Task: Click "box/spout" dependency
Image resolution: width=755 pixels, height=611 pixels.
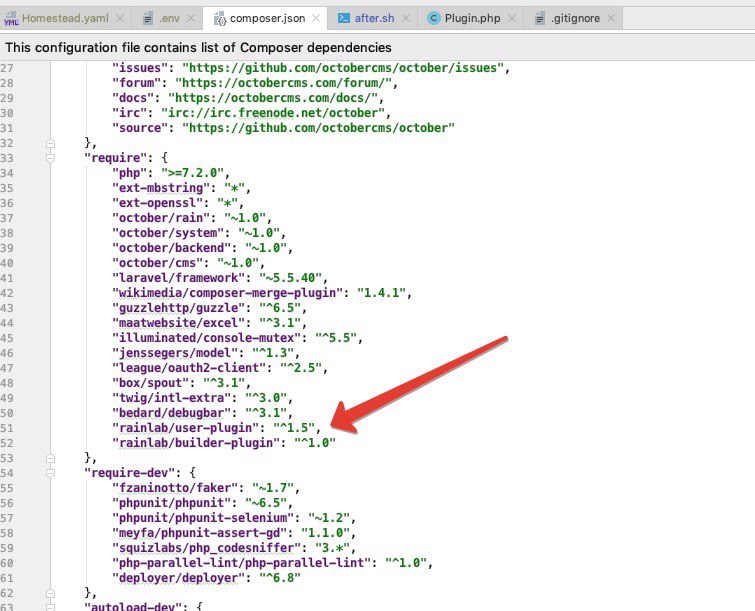Action: pyautogui.click(x=151, y=383)
